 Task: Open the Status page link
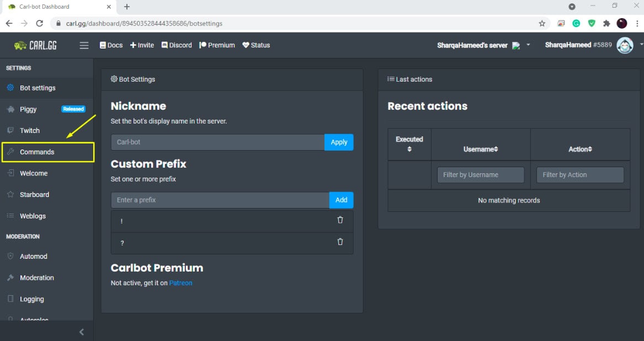click(x=256, y=45)
